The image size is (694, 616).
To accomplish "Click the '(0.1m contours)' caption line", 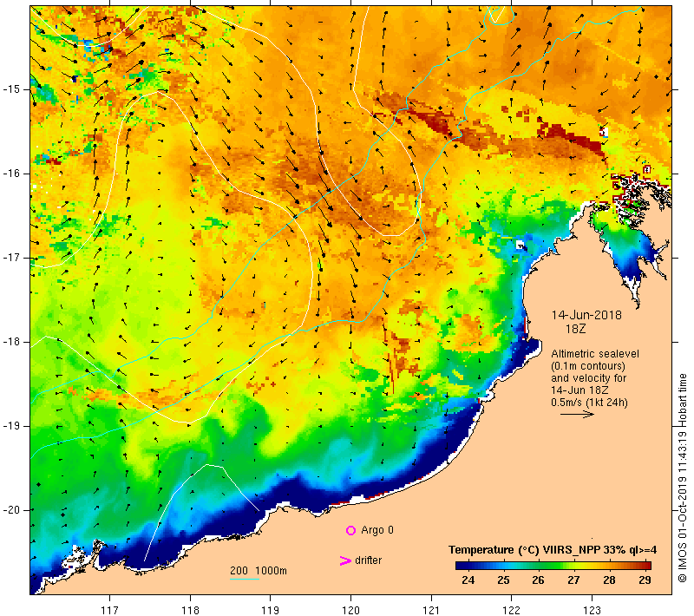I will [588, 366].
